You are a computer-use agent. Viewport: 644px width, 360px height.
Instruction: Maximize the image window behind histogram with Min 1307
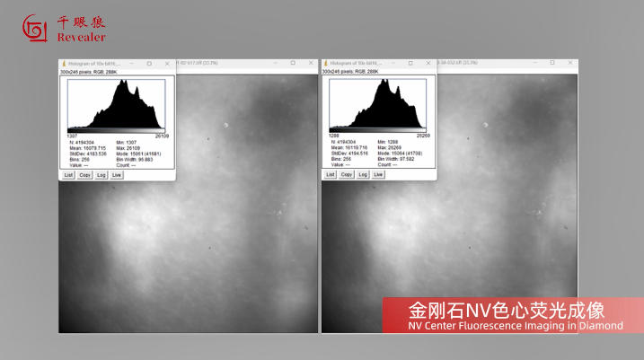tap(293, 63)
